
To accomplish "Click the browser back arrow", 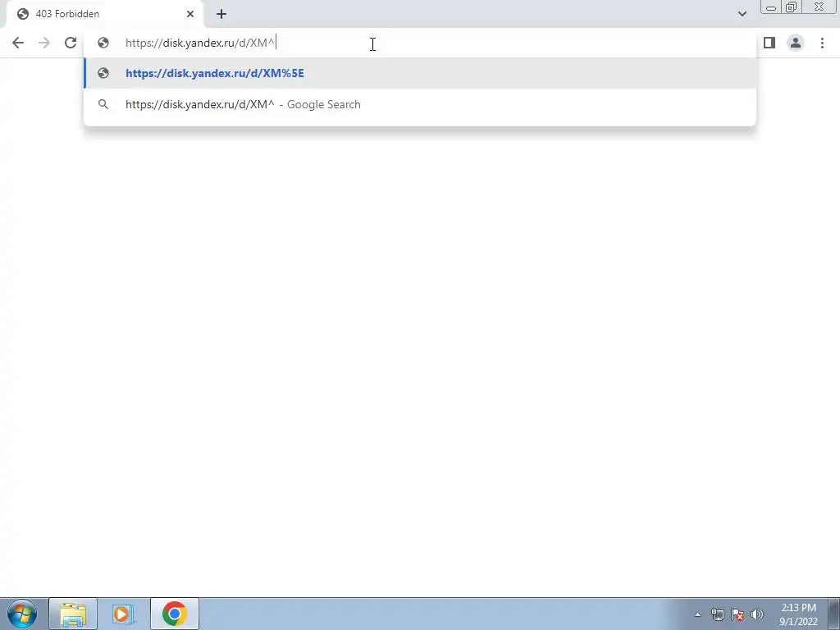I will [x=18, y=43].
